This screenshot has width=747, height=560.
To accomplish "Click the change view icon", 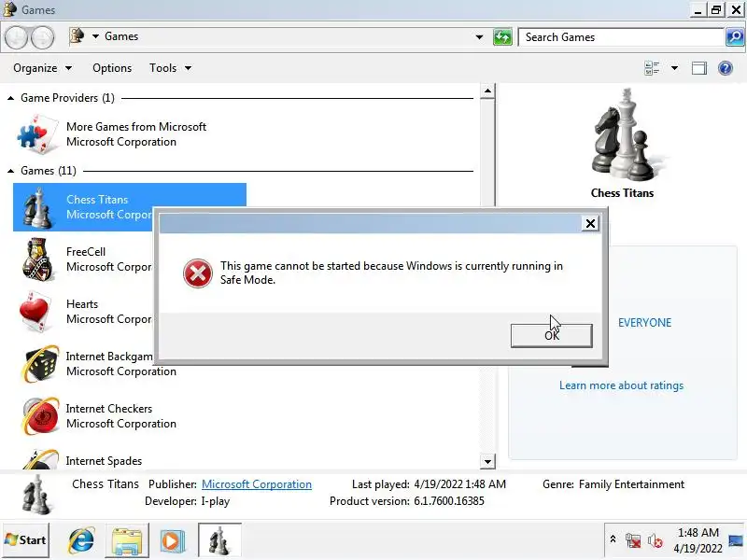I will coord(652,68).
